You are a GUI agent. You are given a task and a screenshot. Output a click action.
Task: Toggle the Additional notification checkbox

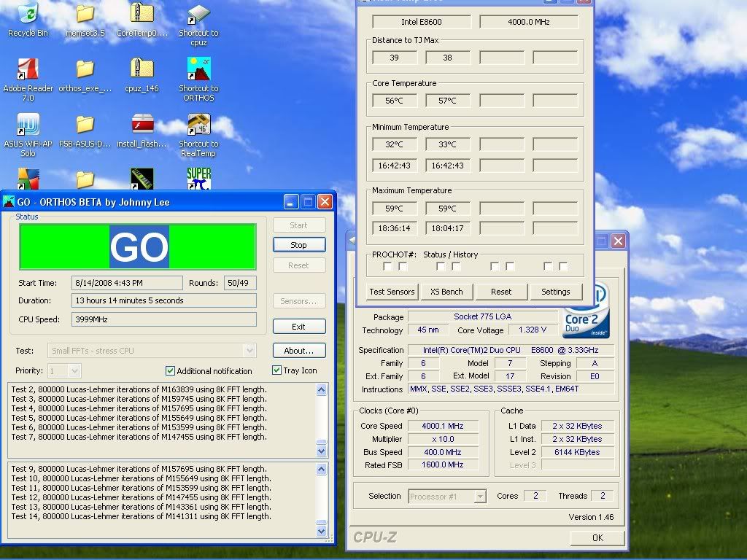[170, 370]
